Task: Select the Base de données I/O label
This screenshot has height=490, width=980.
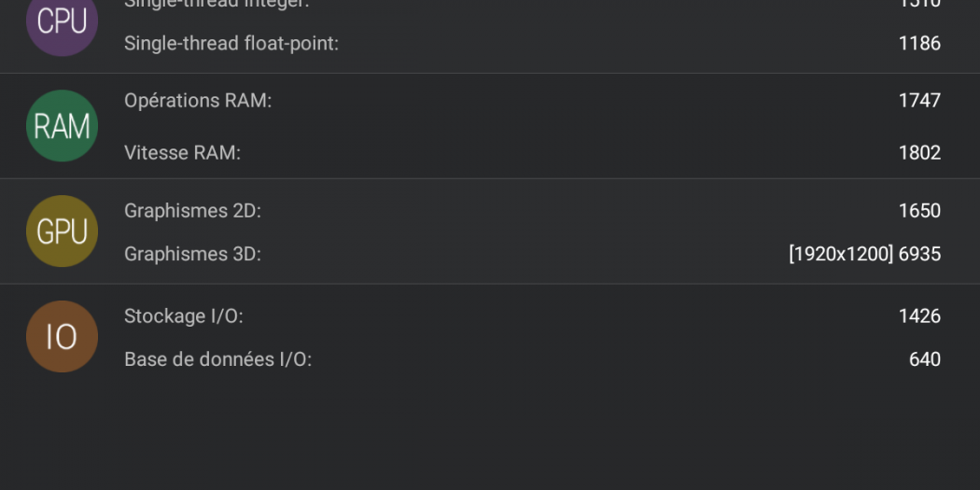Action: (217, 359)
